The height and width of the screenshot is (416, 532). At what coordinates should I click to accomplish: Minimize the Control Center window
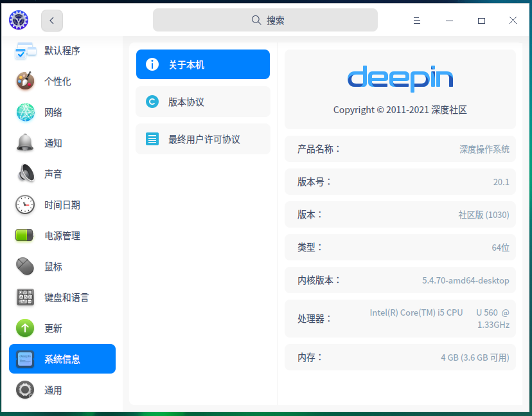pos(449,21)
